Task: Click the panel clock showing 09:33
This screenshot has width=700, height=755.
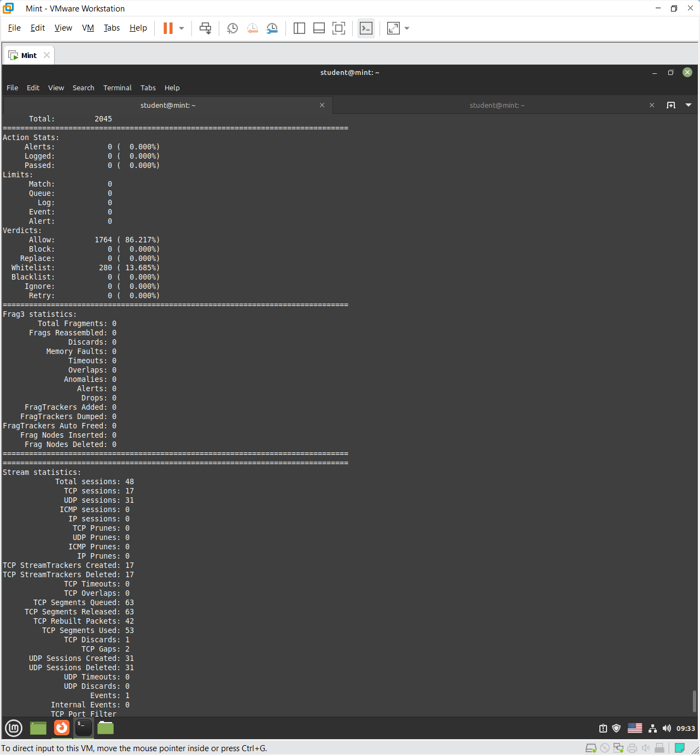Action: (685, 728)
